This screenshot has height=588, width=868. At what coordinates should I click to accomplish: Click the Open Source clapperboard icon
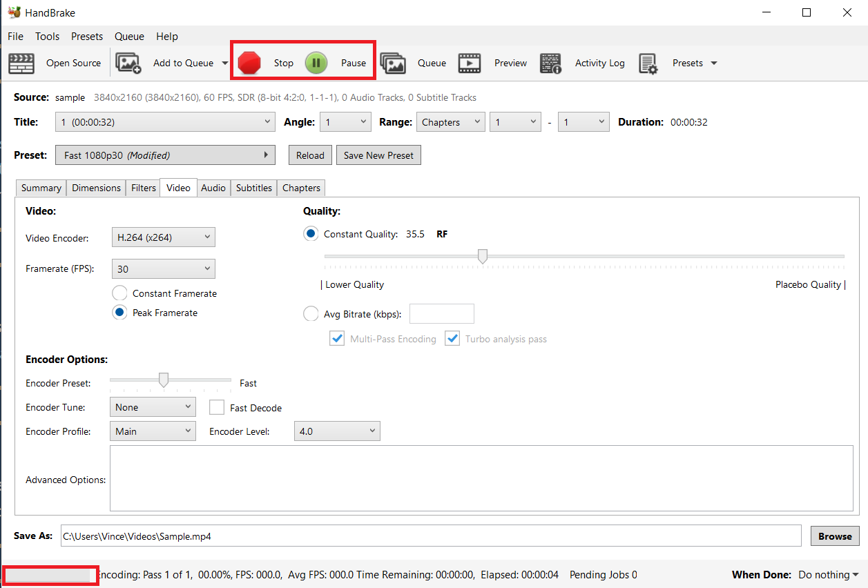21,63
